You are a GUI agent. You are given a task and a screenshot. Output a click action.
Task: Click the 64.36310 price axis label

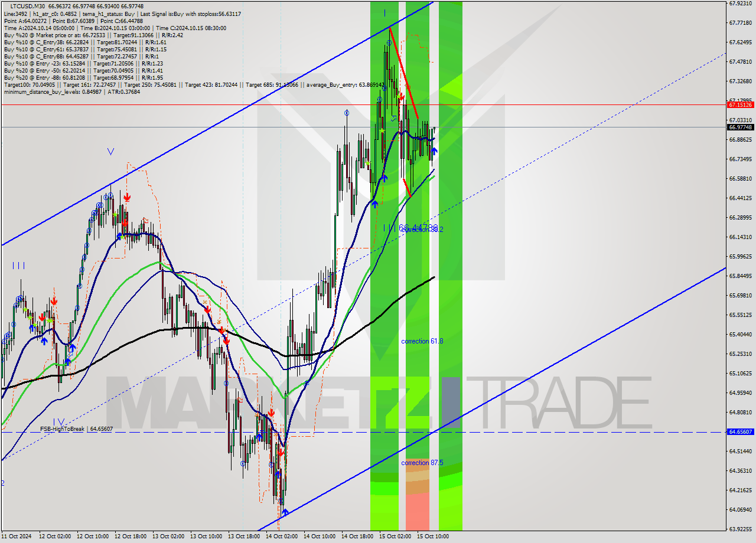741,470
